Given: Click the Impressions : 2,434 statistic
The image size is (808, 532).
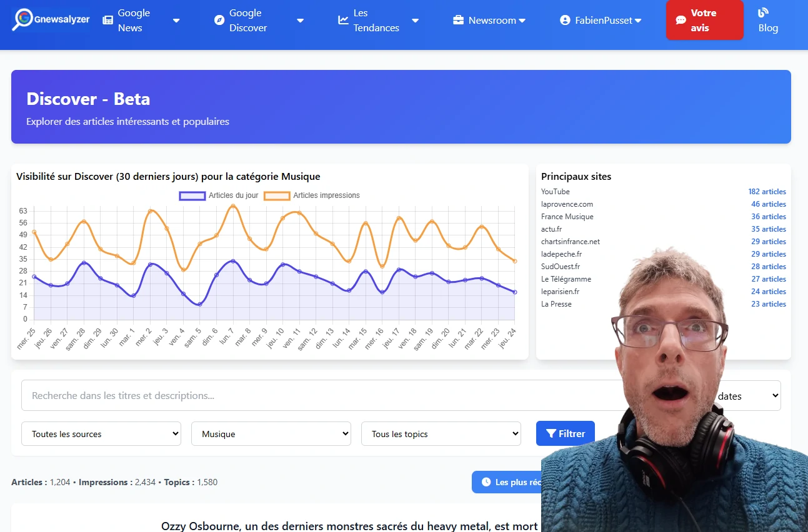Looking at the screenshot, I should click(117, 482).
